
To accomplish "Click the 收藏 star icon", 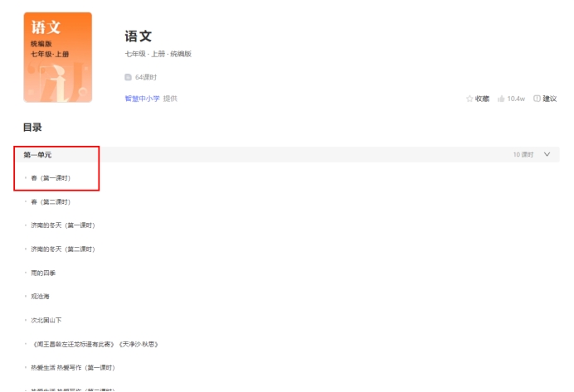I will click(469, 99).
